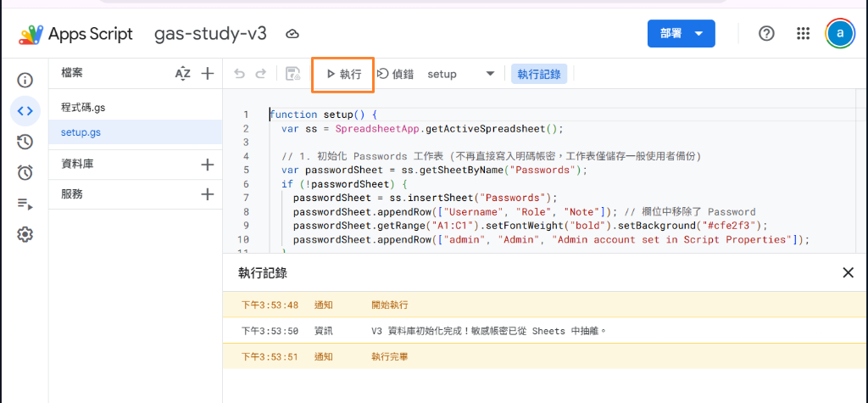This screenshot has width=868, height=403.
Task: Click the V3 資料庫初始化完成 log message
Action: pyautogui.click(x=489, y=331)
